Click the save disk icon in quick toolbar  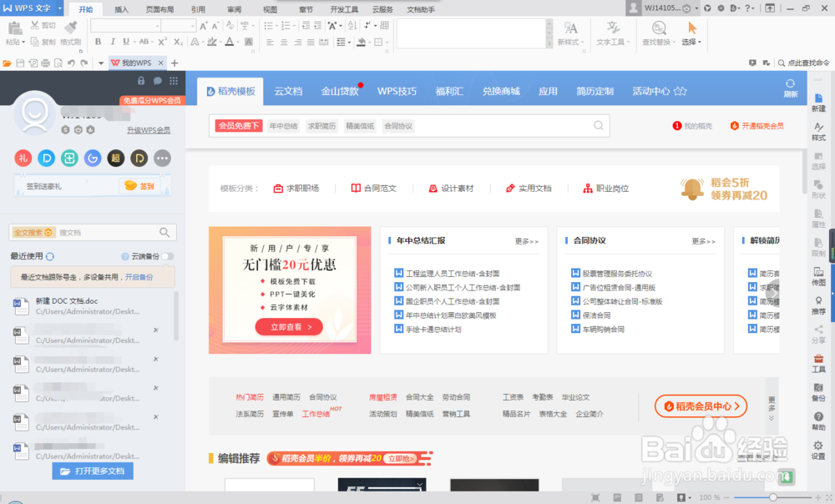20,63
